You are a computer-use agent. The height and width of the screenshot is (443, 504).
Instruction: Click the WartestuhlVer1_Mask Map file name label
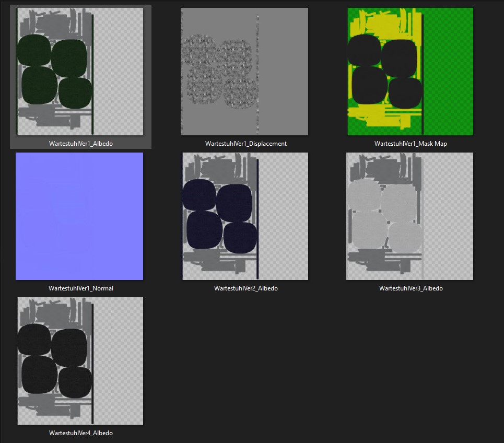point(411,144)
